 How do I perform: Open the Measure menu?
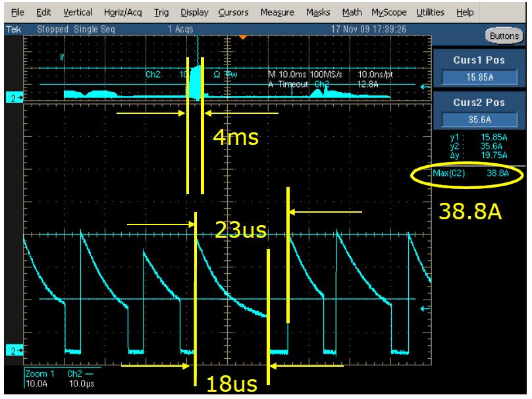[276, 13]
